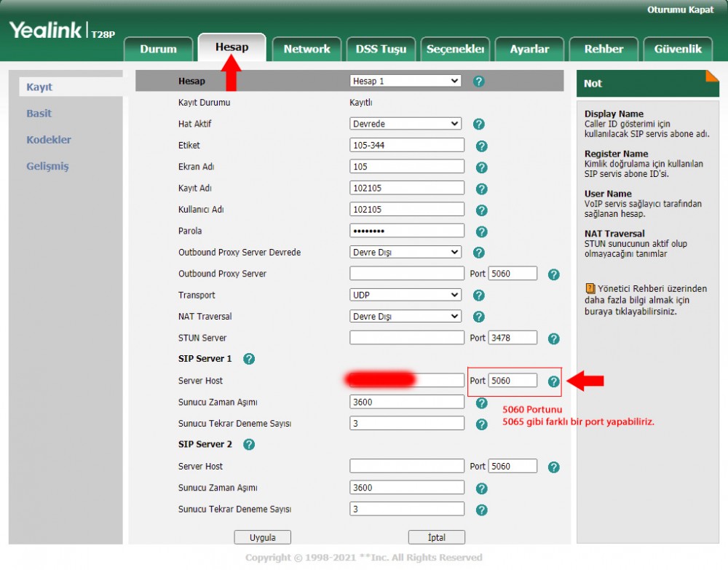Go to the Güvenlik tab
Viewport: 728px width, 570px height.
coord(678,50)
